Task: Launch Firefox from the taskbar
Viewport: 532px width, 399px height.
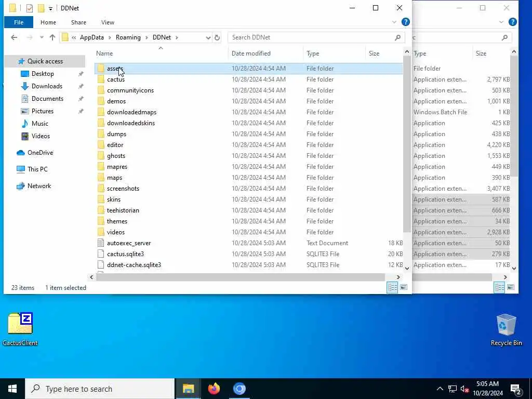Action: click(214, 389)
